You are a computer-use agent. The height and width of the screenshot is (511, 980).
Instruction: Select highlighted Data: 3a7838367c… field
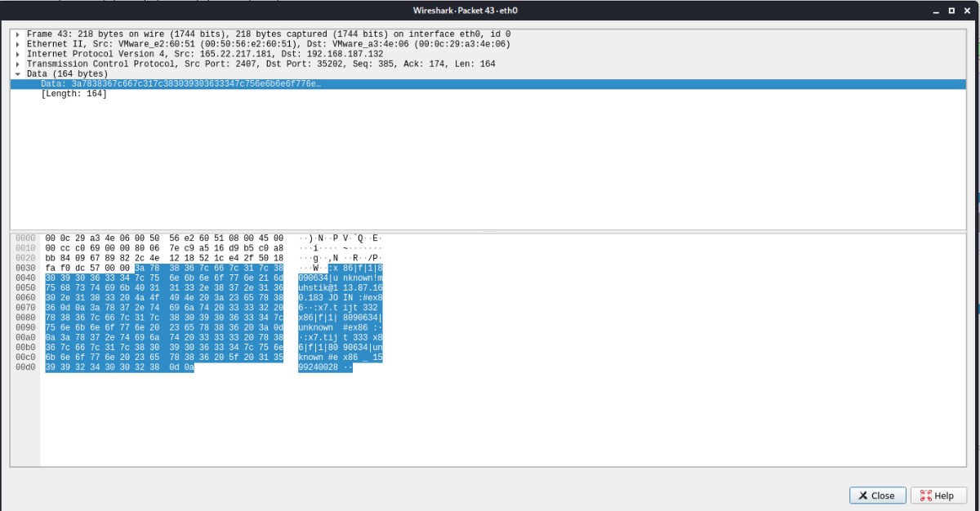pyautogui.click(x=488, y=84)
